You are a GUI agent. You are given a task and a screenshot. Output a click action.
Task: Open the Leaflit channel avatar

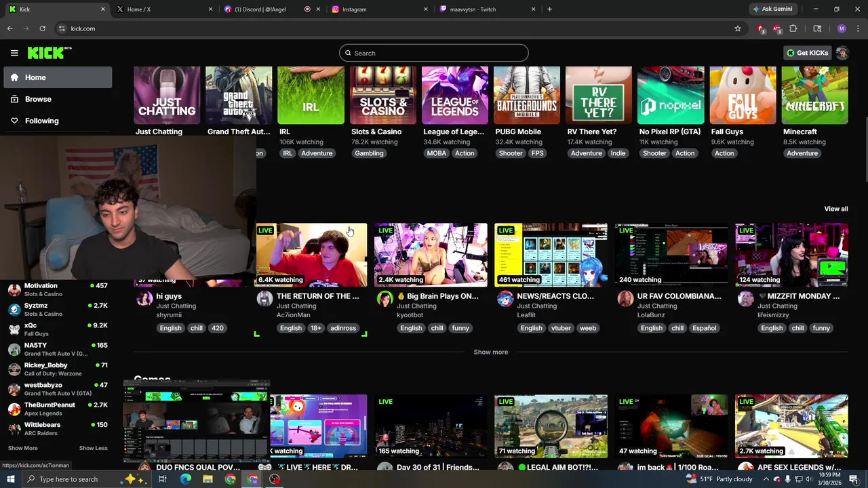[x=505, y=299]
